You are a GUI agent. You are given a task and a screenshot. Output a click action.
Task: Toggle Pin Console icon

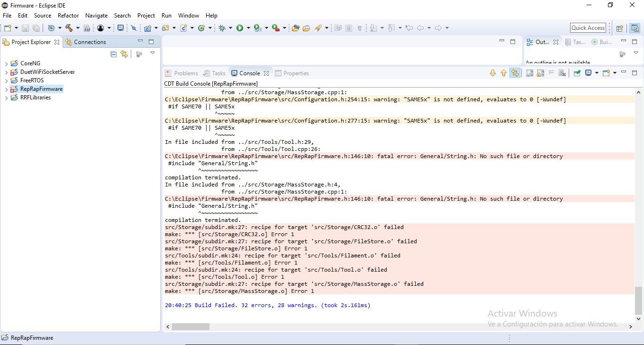pyautogui.click(x=577, y=73)
